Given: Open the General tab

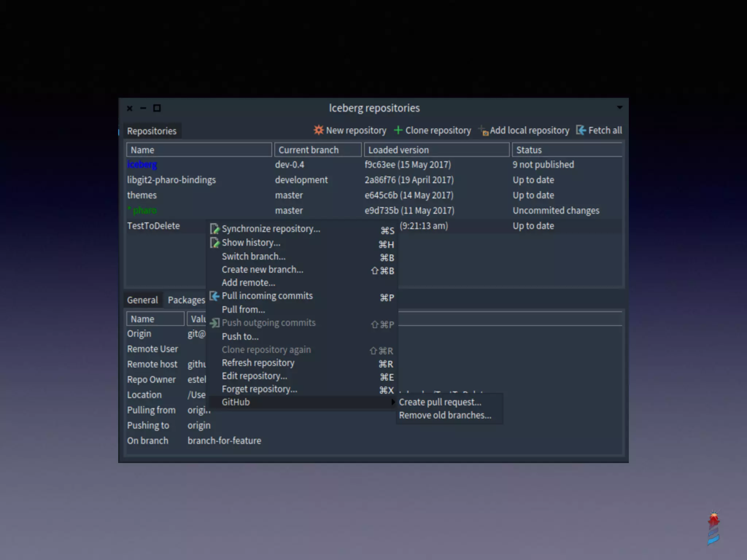Looking at the screenshot, I should pyautogui.click(x=142, y=300).
